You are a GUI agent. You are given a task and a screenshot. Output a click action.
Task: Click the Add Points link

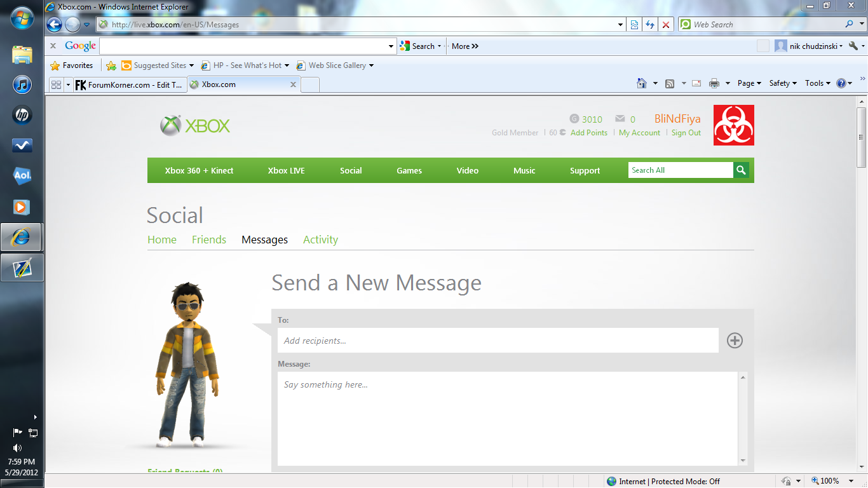589,133
